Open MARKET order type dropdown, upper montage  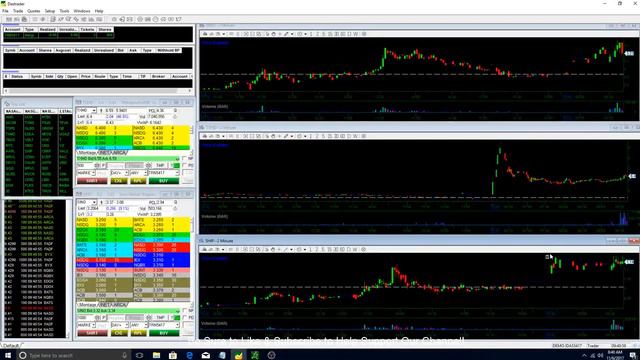pyautogui.click(x=93, y=173)
